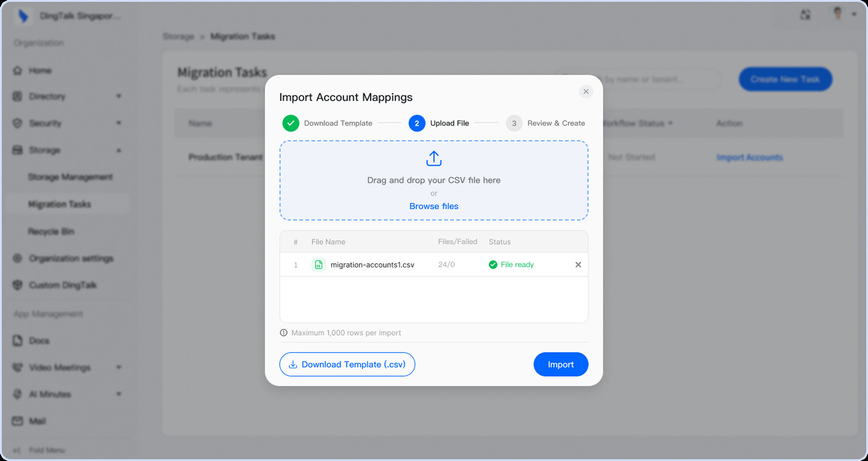The image size is (868, 461).
Task: Click the DingTalk logo in the header
Action: click(23, 15)
